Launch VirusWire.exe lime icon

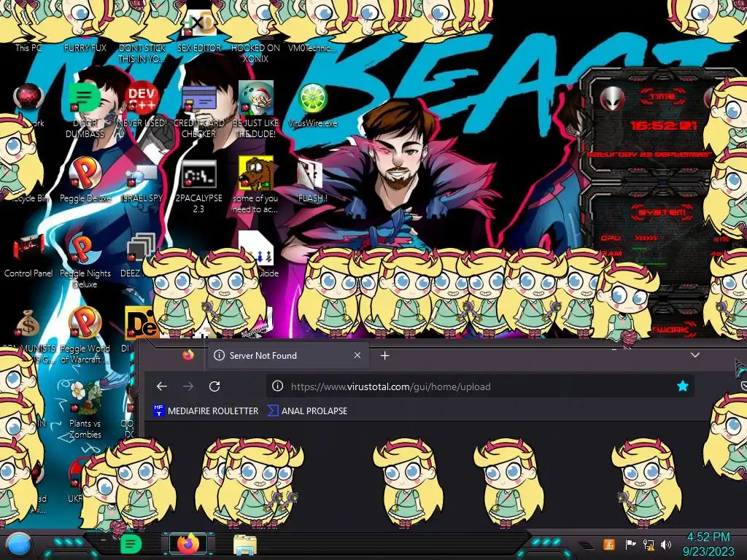coord(312,105)
